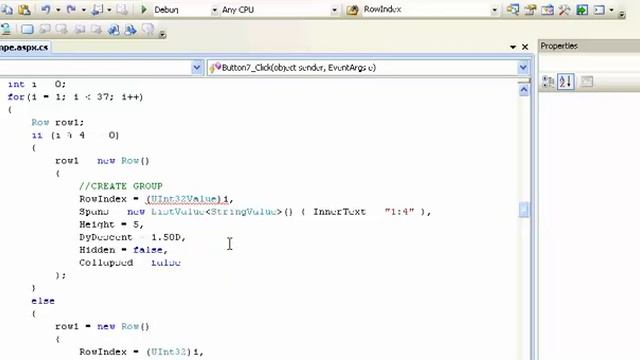640x360 pixels.
Task: Open second toolbar options overflow arrow
Action: (162, 34)
